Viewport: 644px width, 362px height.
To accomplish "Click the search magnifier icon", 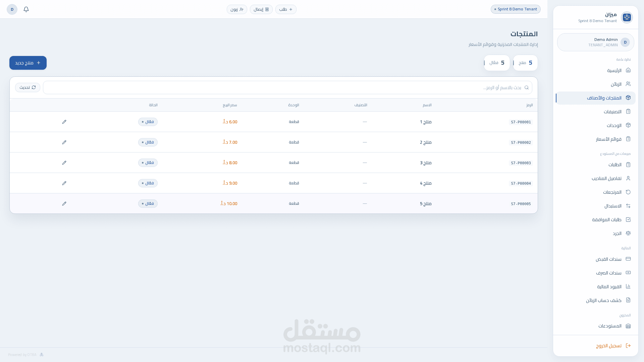I will point(527,87).
